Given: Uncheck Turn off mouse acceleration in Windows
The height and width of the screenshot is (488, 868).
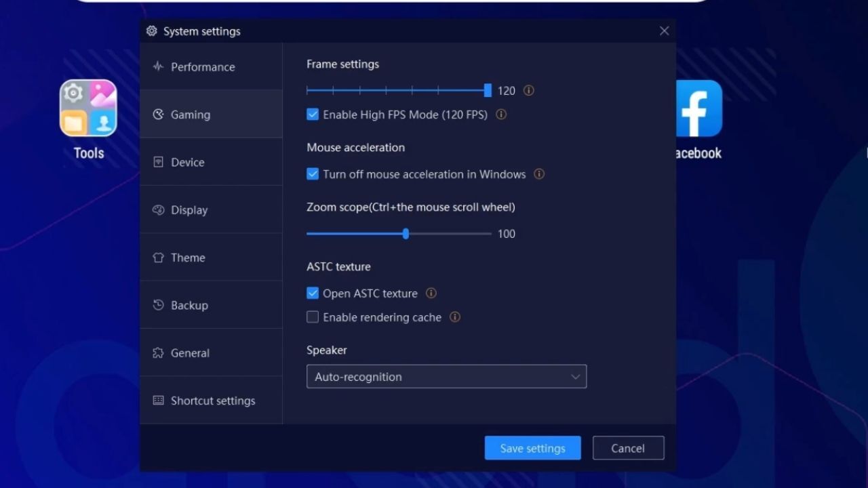Looking at the screenshot, I should point(313,174).
